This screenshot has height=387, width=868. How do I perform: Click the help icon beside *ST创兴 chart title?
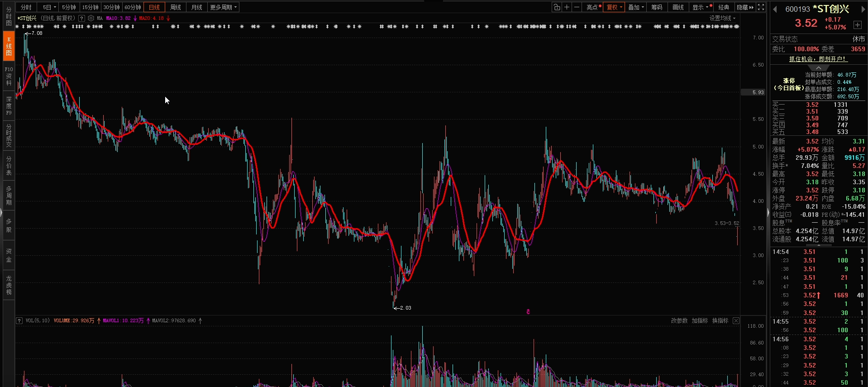click(81, 19)
